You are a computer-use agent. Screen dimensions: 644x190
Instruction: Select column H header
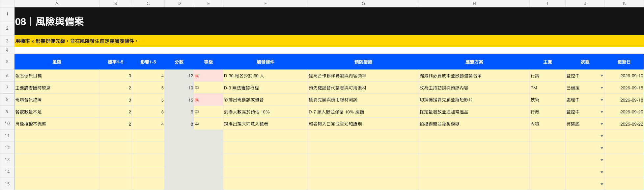pyautogui.click(x=474, y=3)
